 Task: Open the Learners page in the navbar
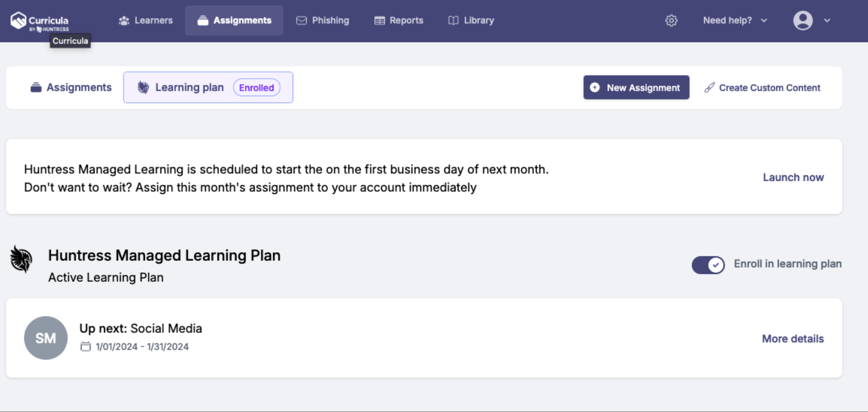coord(146,21)
